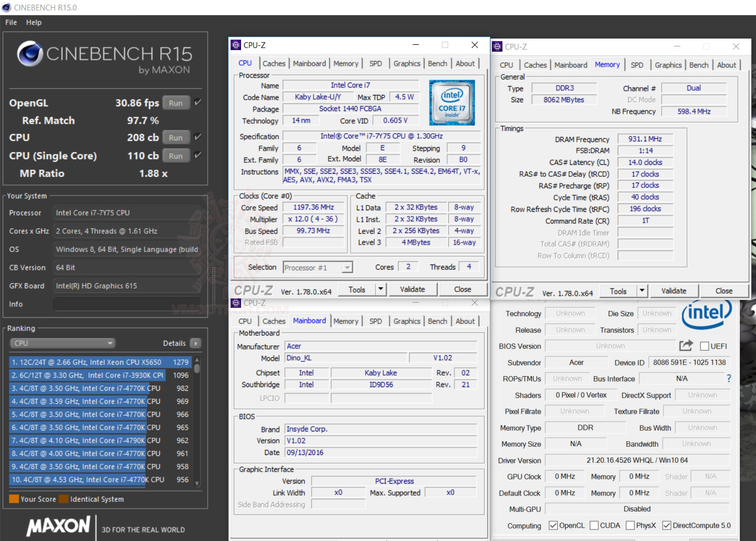756x541 pixels.
Task: Select ranking row 7 Intel Core i7-4790K
Action: 100,440
